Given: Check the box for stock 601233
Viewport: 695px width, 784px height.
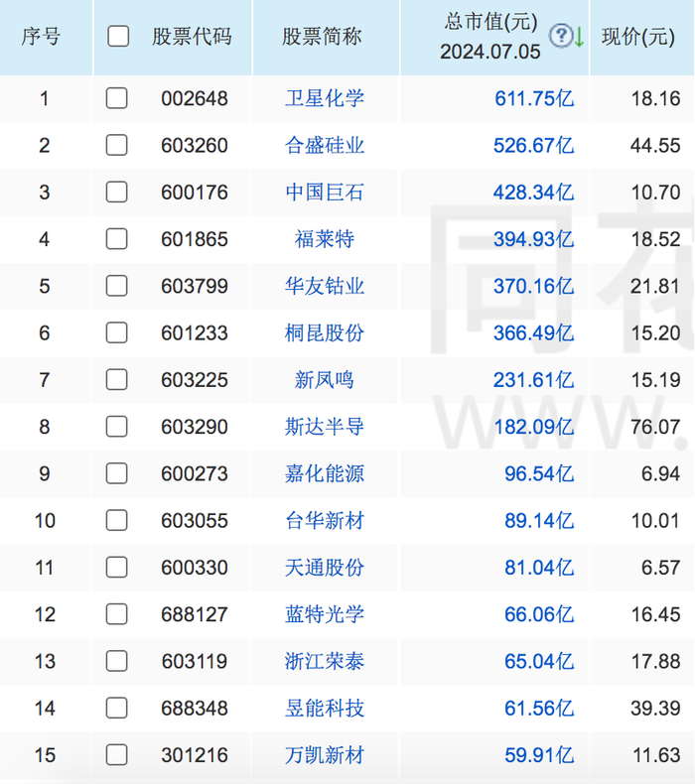Looking at the screenshot, I should click(x=116, y=333).
